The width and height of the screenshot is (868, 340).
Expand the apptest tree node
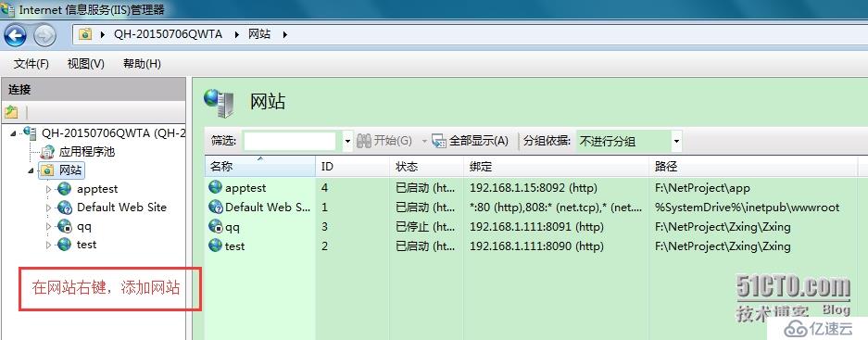coord(49,189)
